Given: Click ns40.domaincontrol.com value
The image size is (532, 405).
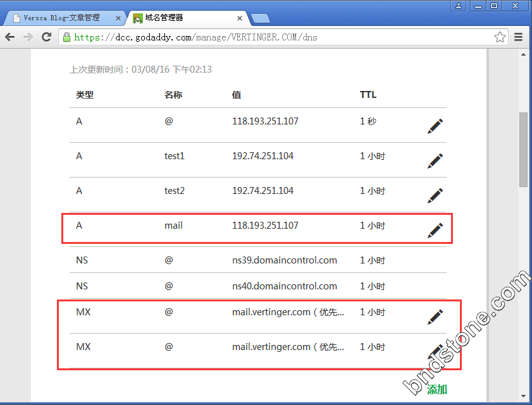Looking at the screenshot, I should pyautogui.click(x=284, y=286).
